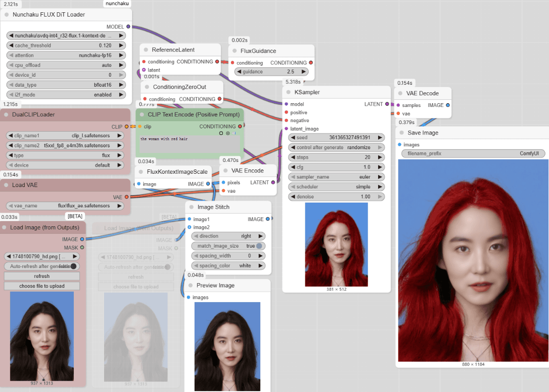Click the IMAGE output port of VAE Decode
The image size is (549, 392).
click(448, 105)
